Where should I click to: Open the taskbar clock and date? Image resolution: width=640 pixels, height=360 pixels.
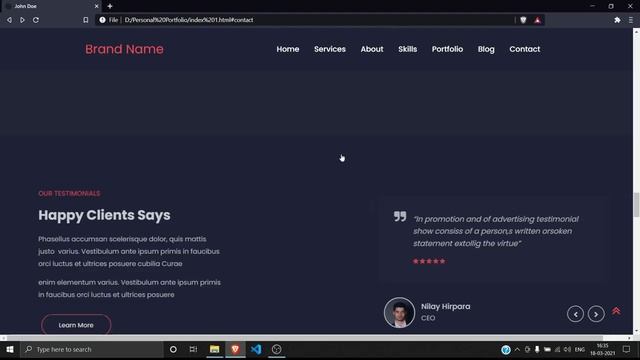click(602, 349)
